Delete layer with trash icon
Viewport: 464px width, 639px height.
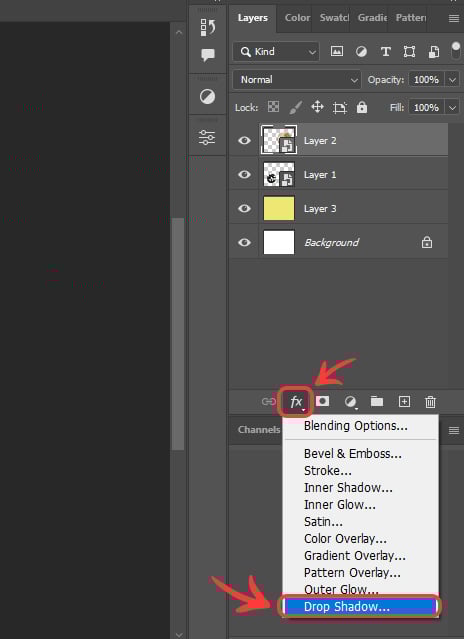tap(430, 402)
